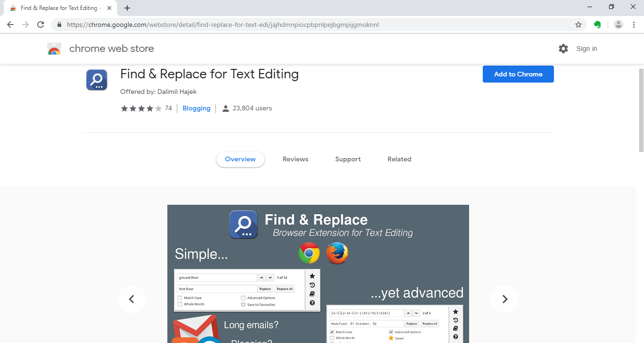Click the 'Long emails?' text
Screen dimensions: 644x343
tap(251, 325)
